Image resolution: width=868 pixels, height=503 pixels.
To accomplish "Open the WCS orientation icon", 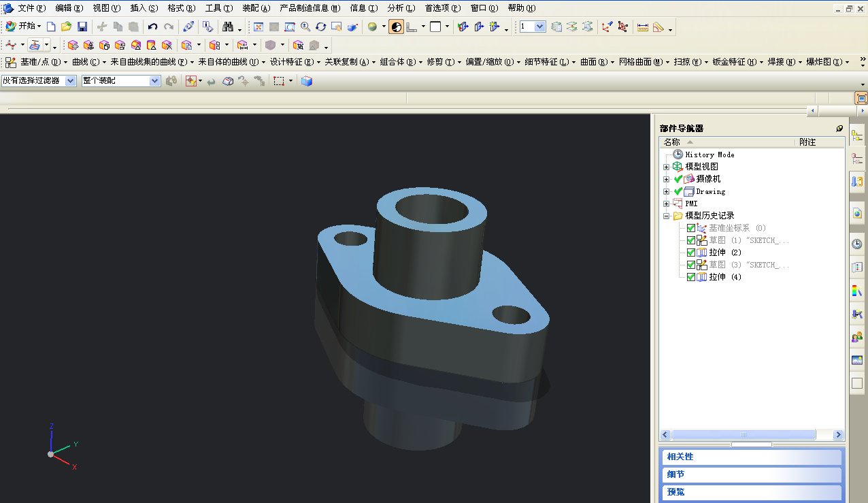I will click(606, 27).
